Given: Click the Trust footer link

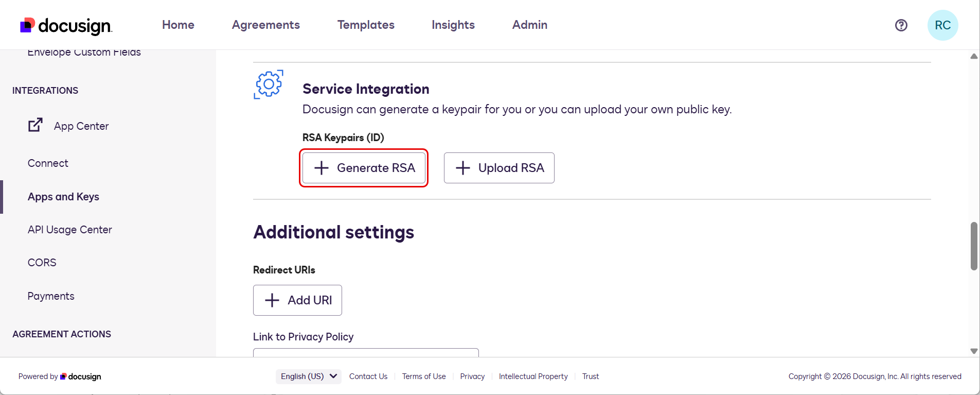Looking at the screenshot, I should coord(591,376).
